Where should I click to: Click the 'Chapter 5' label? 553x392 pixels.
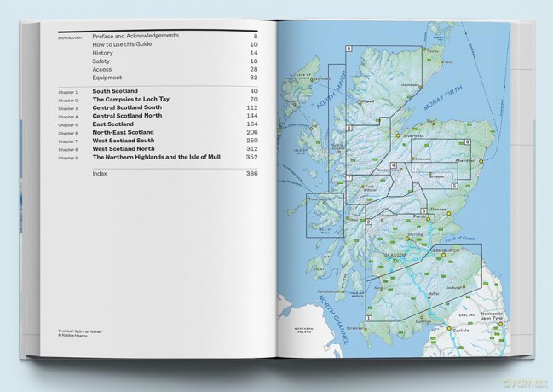(67, 125)
